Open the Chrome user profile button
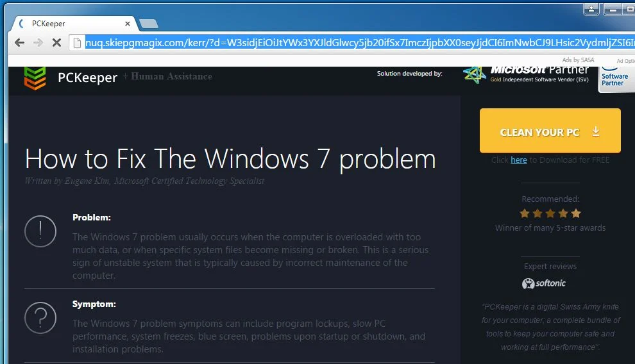Image resolution: width=635 pixels, height=364 pixels. pos(591,9)
